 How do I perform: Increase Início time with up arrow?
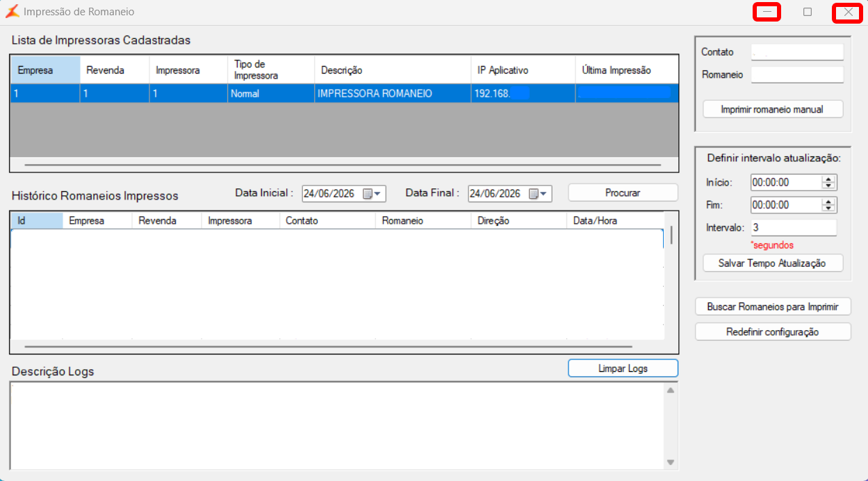point(828,179)
